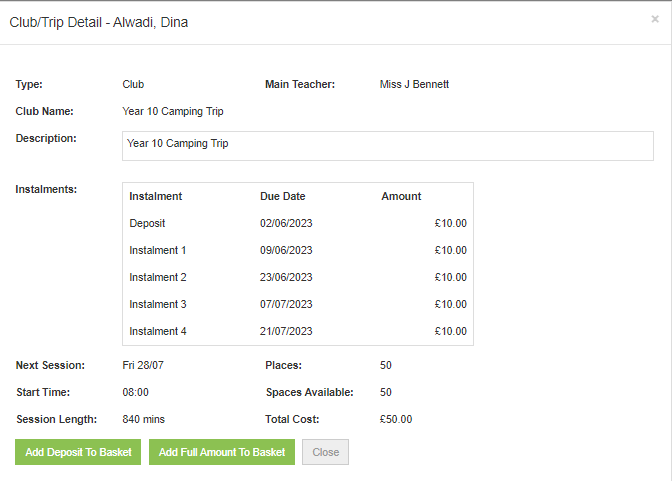This screenshot has height=481, width=672.
Task: Select the Deposit instalment row
Action: [298, 223]
